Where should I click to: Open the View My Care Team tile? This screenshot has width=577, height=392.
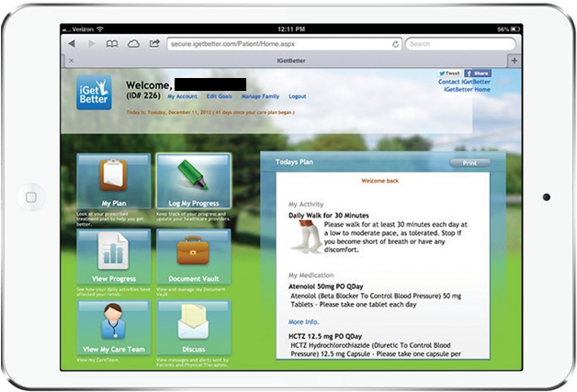(x=113, y=328)
